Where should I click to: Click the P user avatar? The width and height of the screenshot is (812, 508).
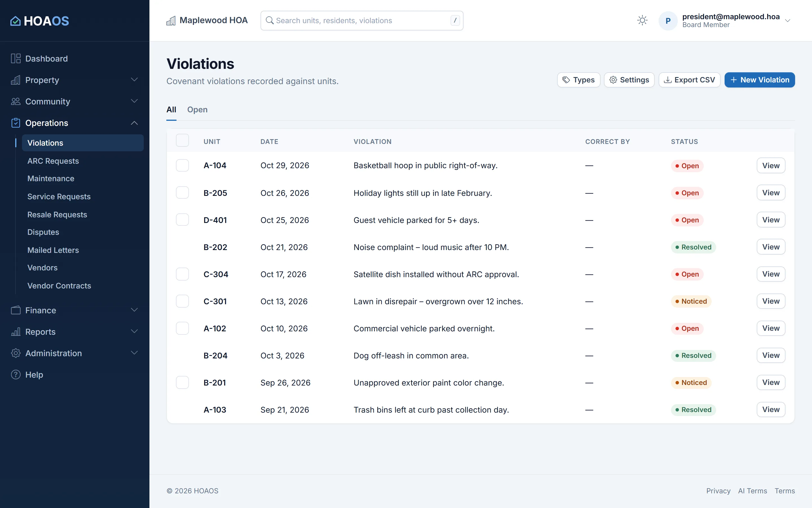pos(668,21)
